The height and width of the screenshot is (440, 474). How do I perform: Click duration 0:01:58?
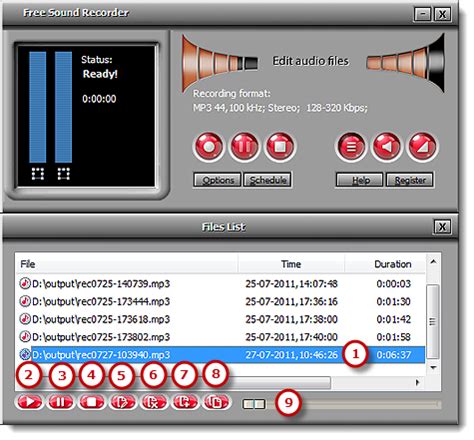(x=394, y=337)
